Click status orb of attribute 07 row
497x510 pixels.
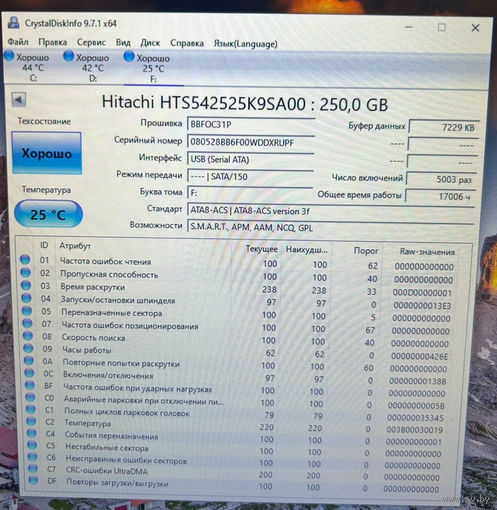[x=27, y=323]
